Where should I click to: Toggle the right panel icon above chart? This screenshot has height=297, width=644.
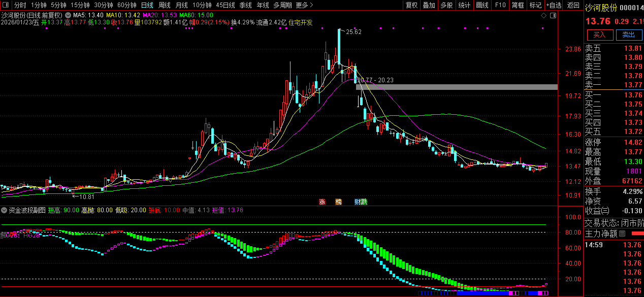pyautogui.click(x=553, y=16)
